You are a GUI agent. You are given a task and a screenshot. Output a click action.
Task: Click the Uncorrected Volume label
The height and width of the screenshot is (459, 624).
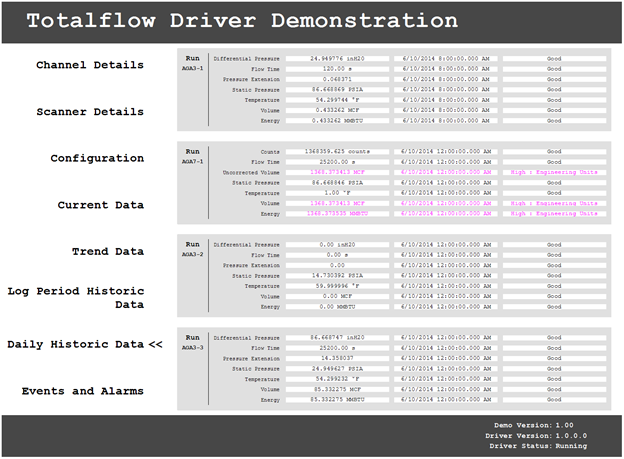251,172
